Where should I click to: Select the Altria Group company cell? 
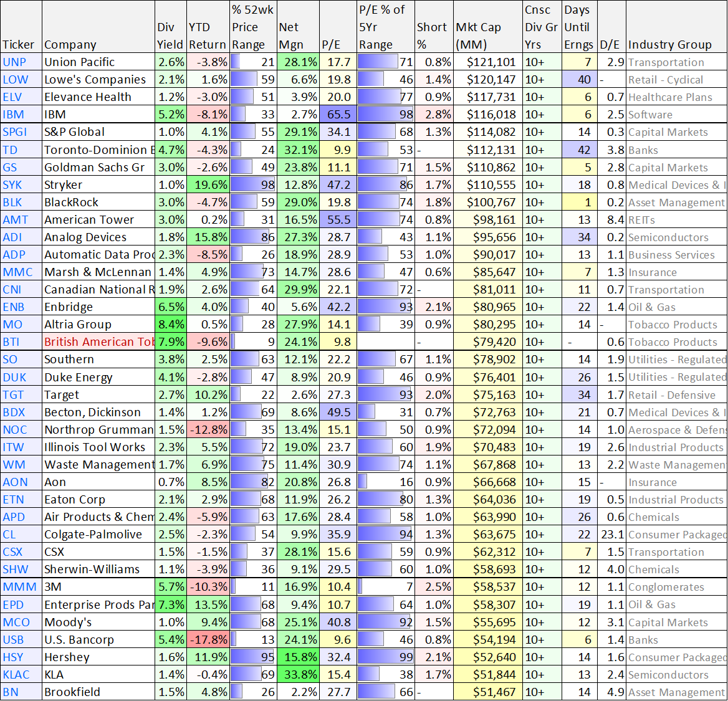[98, 324]
